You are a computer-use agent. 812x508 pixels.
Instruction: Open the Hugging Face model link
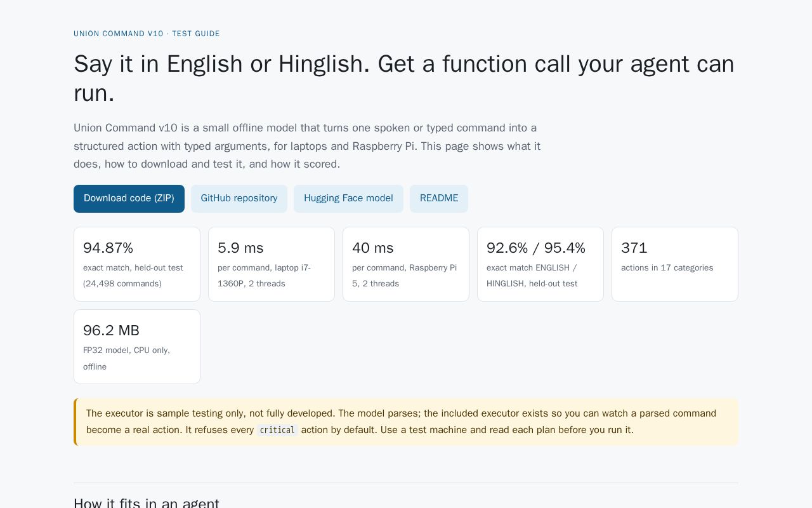tap(348, 199)
